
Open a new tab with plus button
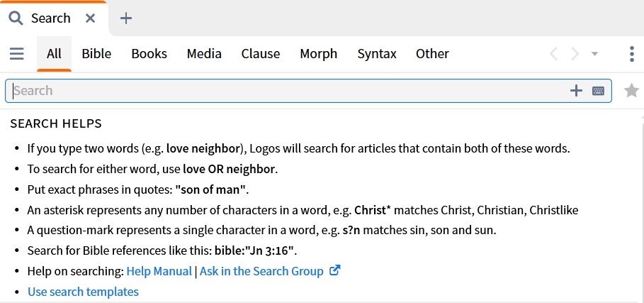(x=125, y=18)
